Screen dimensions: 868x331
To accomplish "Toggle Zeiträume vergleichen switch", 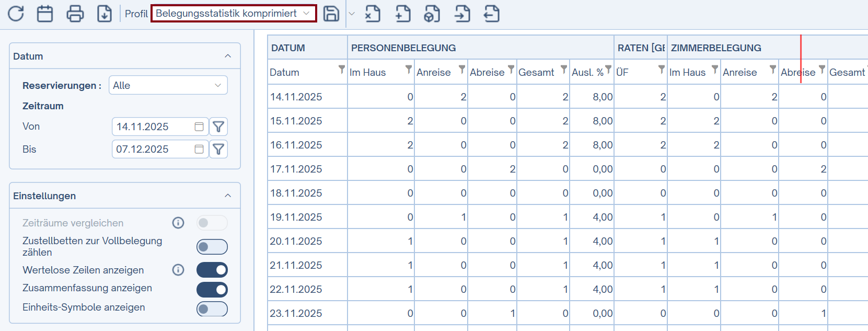I will pyautogui.click(x=212, y=223).
